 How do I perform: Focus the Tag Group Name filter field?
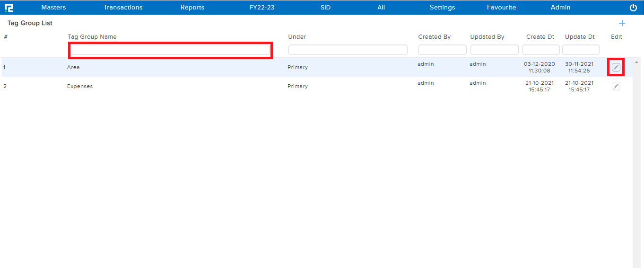(x=170, y=50)
